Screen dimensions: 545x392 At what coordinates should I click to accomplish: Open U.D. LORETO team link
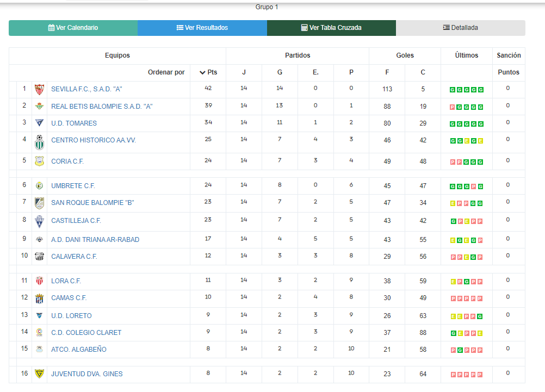coord(71,315)
